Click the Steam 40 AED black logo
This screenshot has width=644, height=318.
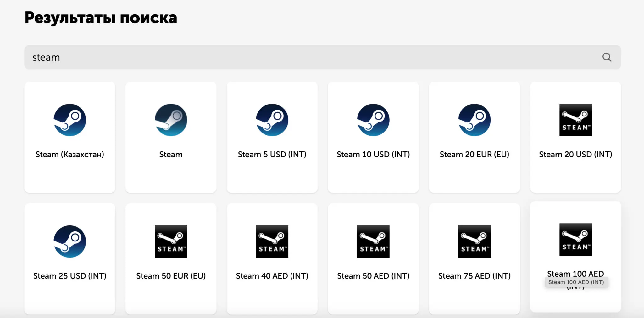click(x=272, y=241)
